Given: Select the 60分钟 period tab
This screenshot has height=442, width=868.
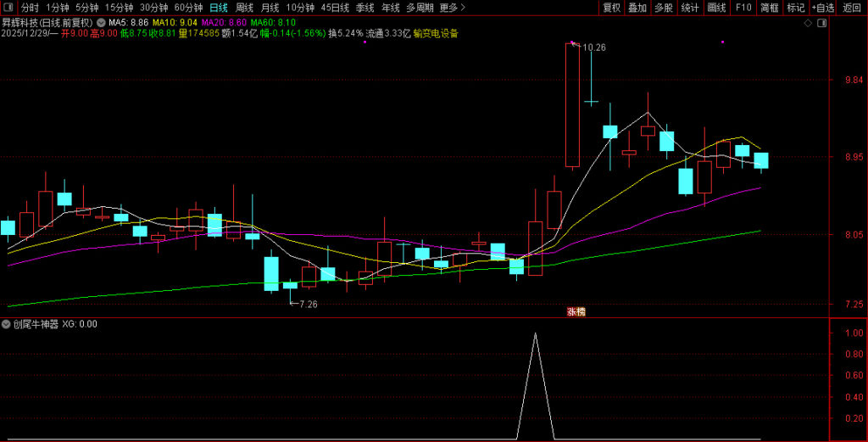Looking at the screenshot, I should (188, 8).
